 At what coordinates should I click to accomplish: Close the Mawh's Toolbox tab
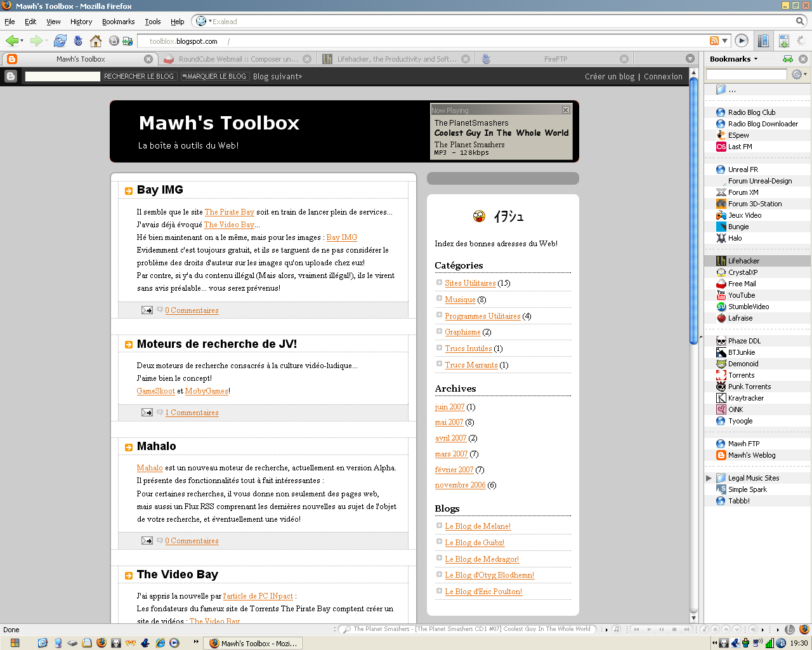[x=148, y=59]
